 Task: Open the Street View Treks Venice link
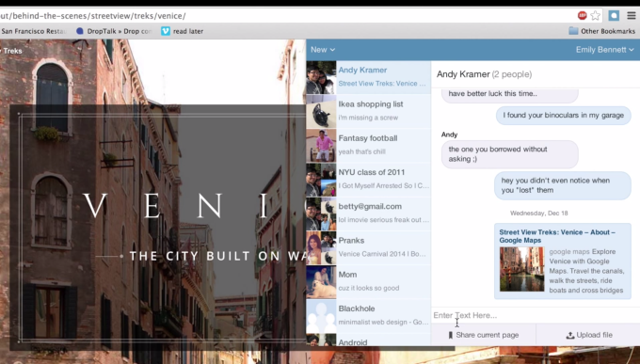click(x=557, y=236)
